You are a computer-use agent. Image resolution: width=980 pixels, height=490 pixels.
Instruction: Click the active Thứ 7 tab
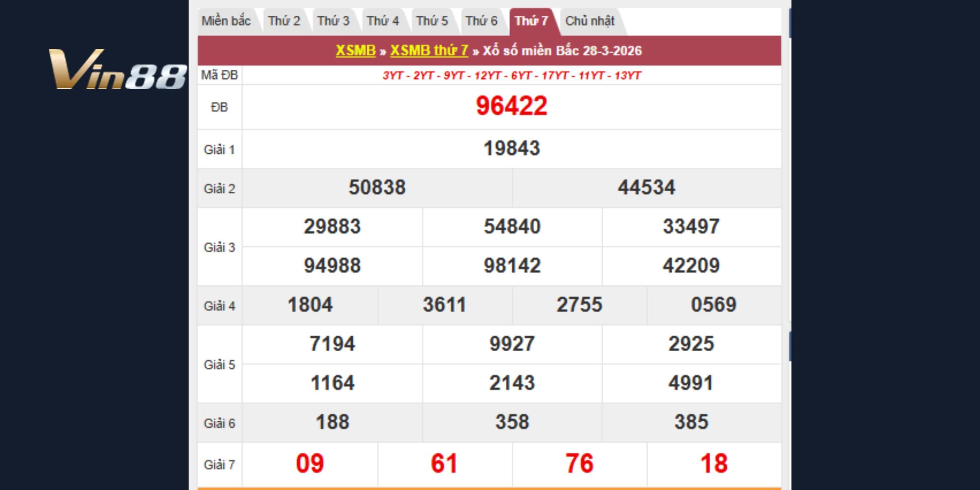[531, 21]
